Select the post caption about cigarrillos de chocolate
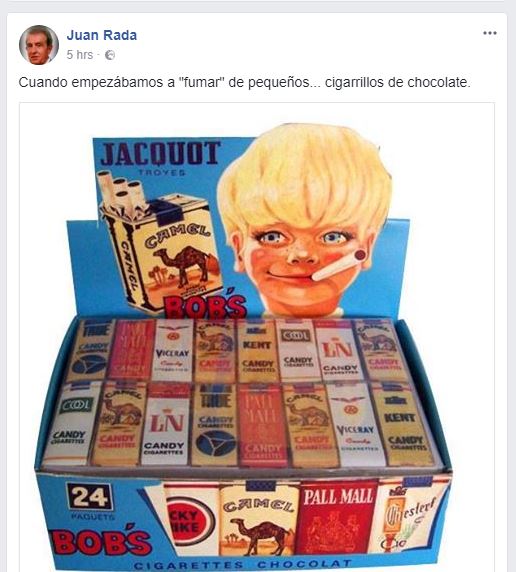The width and height of the screenshot is (516, 572). point(244,82)
